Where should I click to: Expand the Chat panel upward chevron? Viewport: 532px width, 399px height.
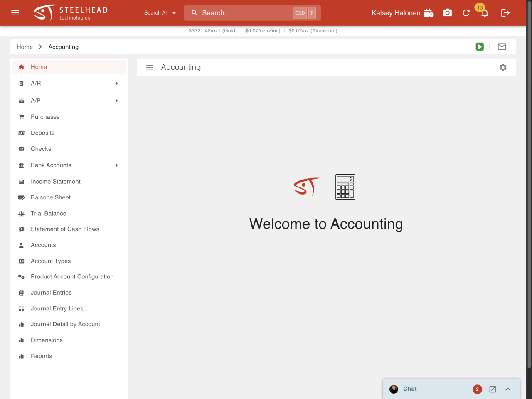(508, 389)
